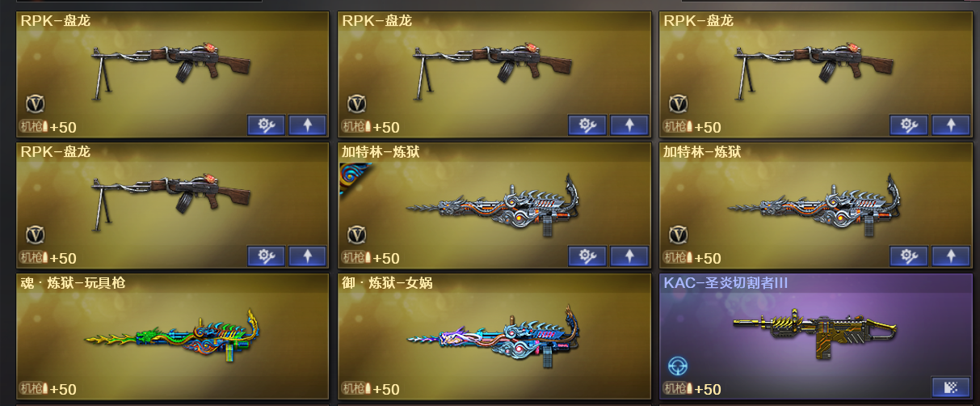This screenshot has height=406, width=980.
Task: Select the 魂·炼狱-玩具枪 weapon image
Action: pyautogui.click(x=171, y=332)
